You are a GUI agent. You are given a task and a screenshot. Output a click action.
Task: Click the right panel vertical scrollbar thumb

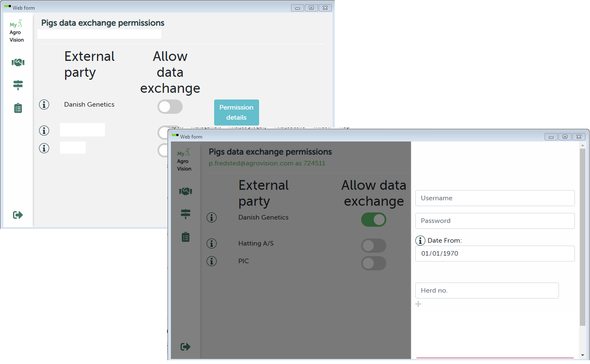[x=582, y=237]
